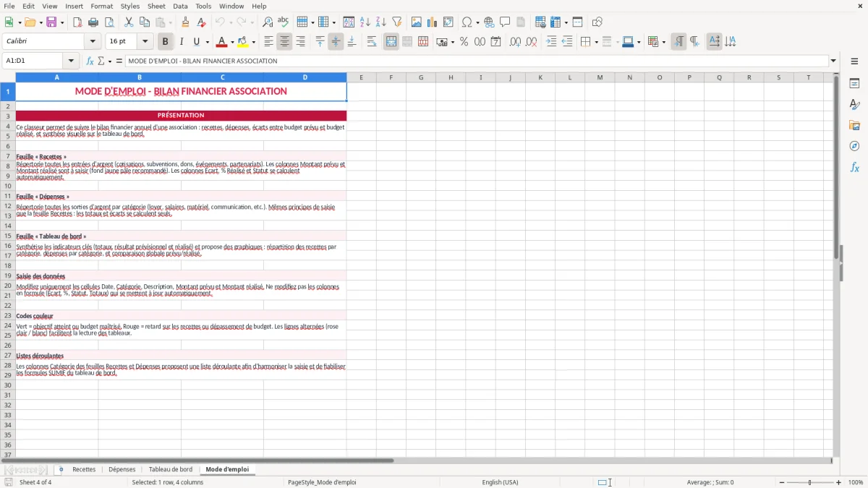The height and width of the screenshot is (488, 868).
Task: Apply yellow background color
Action: coord(242,42)
